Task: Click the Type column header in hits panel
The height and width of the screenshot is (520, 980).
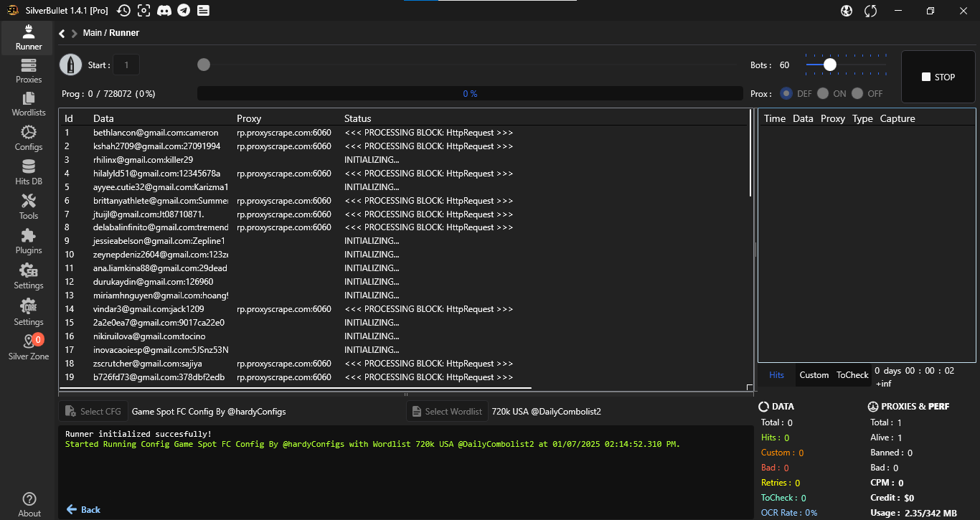Action: (x=862, y=118)
